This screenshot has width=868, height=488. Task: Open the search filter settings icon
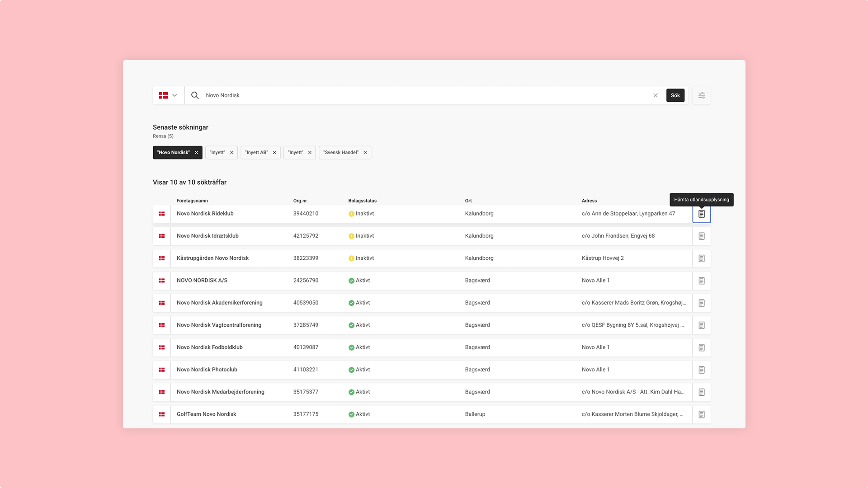pyautogui.click(x=702, y=95)
